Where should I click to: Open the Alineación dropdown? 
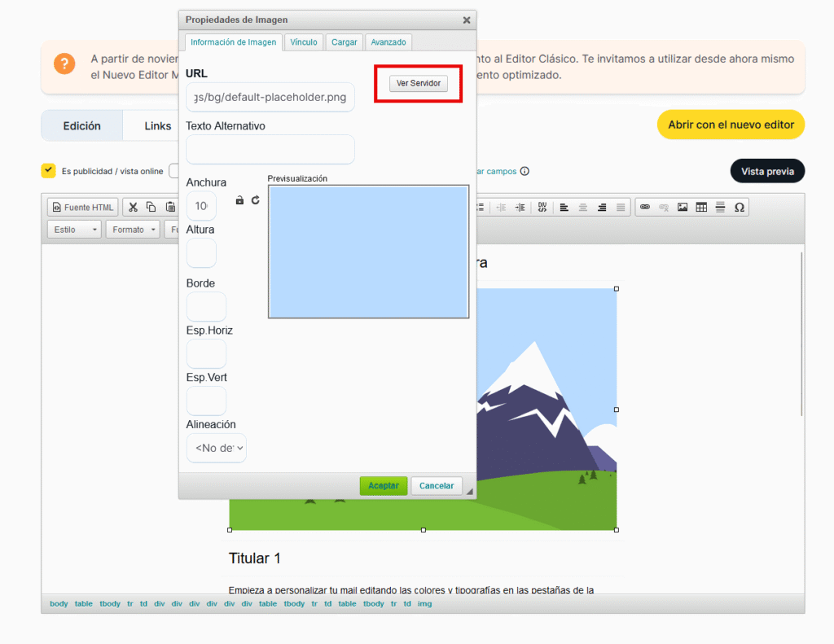click(216, 448)
